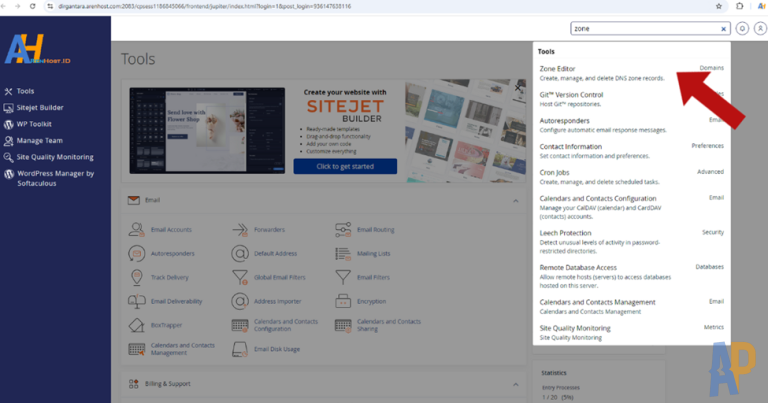The height and width of the screenshot is (403, 768).
Task: Reload the page with browser refresh
Action: click(x=32, y=6)
